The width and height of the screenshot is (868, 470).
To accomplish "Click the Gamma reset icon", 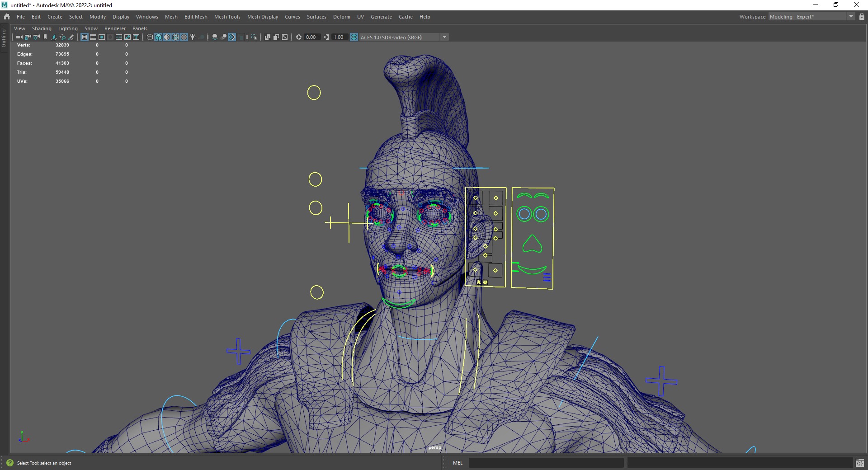I will tap(326, 37).
